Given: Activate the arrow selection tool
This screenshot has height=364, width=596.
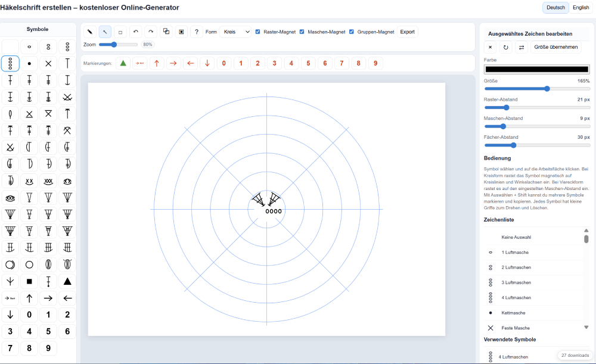Looking at the screenshot, I should 105,32.
